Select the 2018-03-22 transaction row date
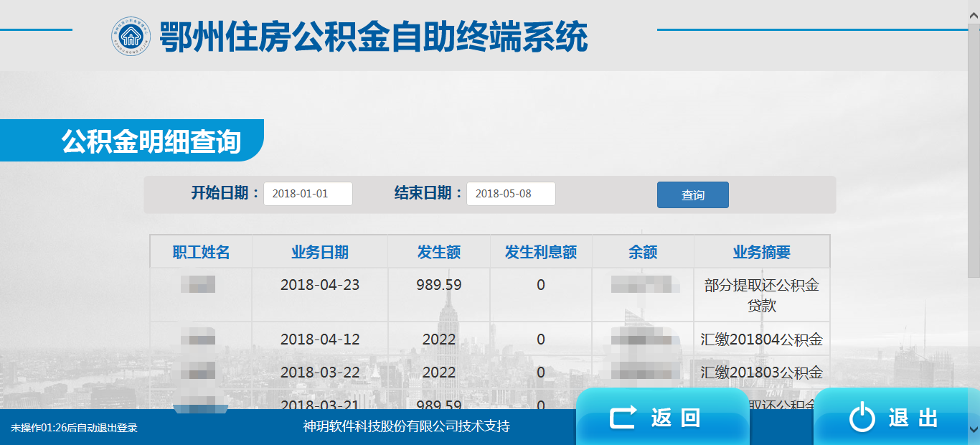Viewport: 980px width, 445px height. point(319,373)
